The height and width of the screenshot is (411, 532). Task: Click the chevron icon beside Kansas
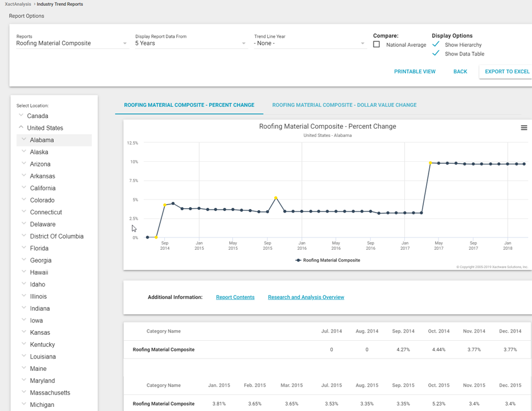click(24, 332)
